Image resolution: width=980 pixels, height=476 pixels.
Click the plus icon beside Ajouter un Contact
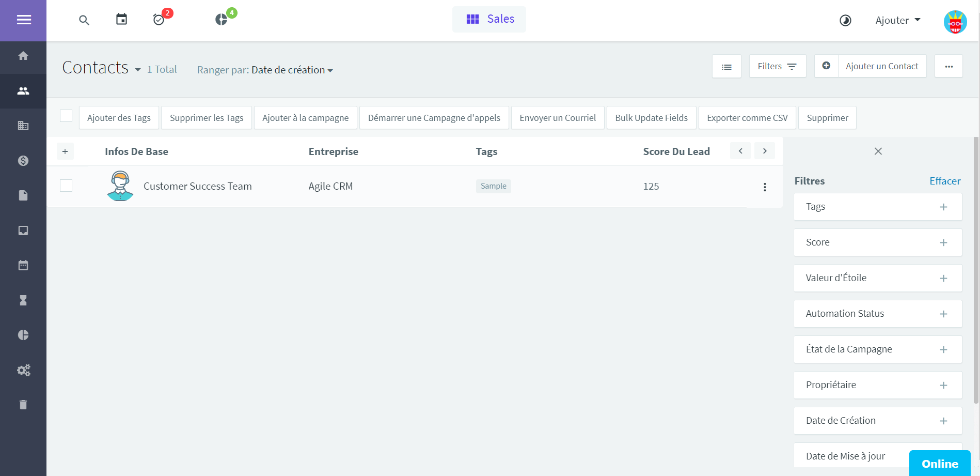click(x=826, y=66)
